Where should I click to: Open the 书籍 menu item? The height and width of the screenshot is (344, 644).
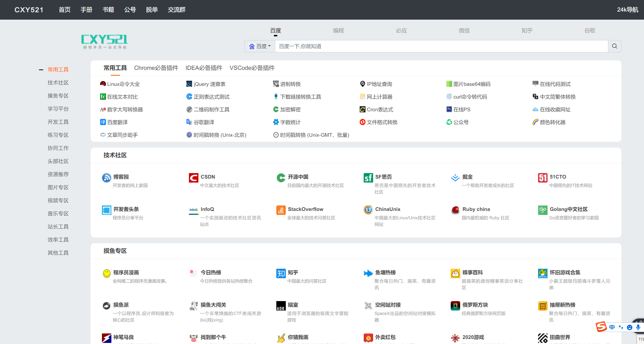coord(108,10)
